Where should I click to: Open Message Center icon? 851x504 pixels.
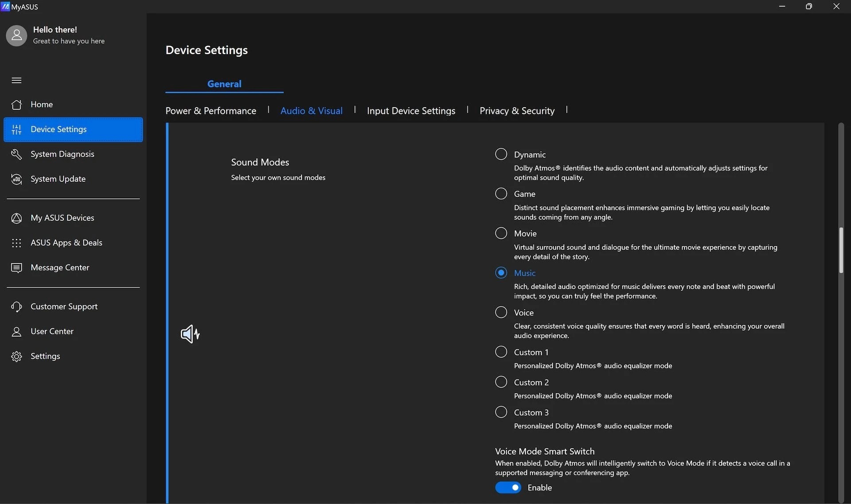click(x=16, y=268)
